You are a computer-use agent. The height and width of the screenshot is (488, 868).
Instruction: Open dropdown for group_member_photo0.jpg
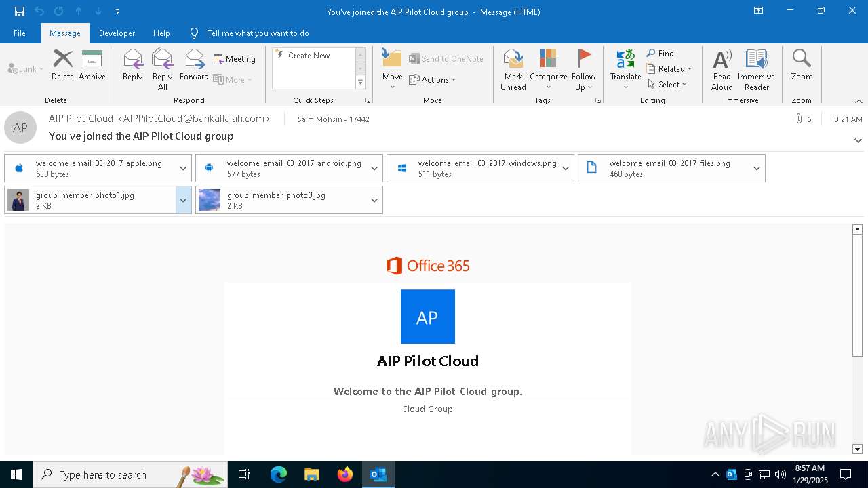374,200
